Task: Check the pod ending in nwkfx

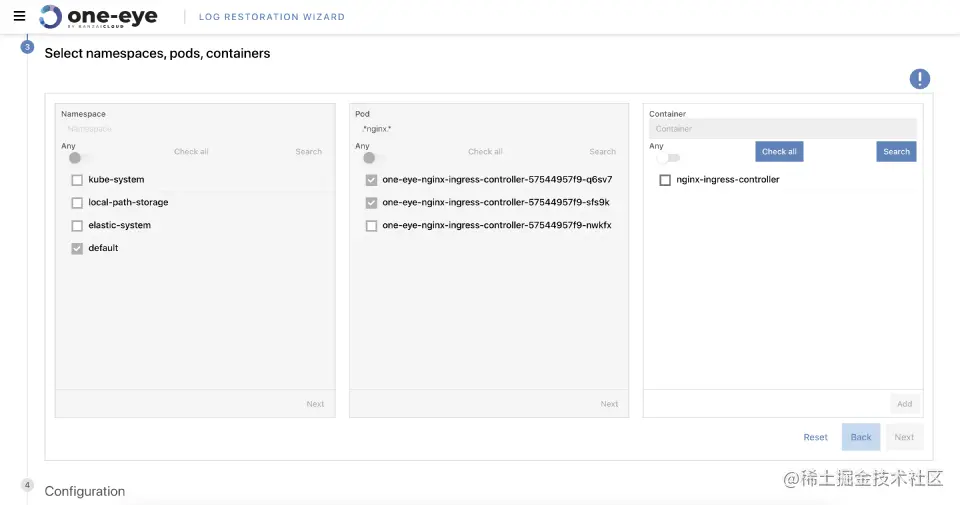Action: click(x=372, y=226)
